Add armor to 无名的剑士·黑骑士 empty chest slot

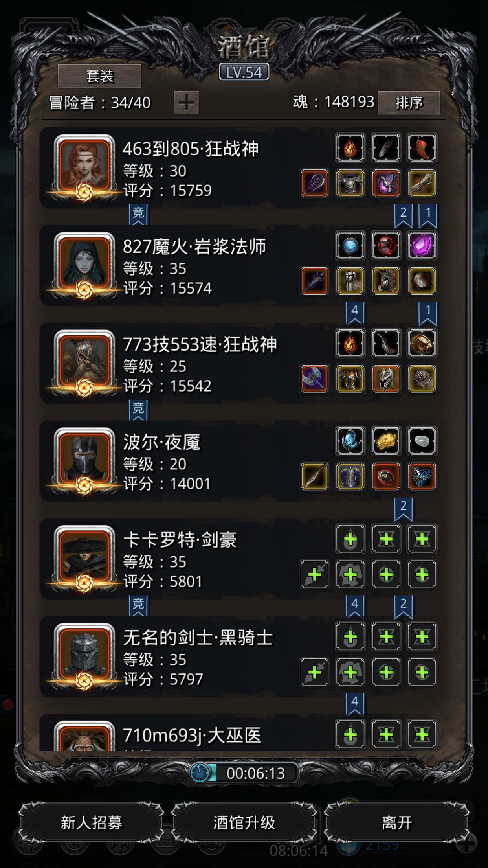pos(350,672)
